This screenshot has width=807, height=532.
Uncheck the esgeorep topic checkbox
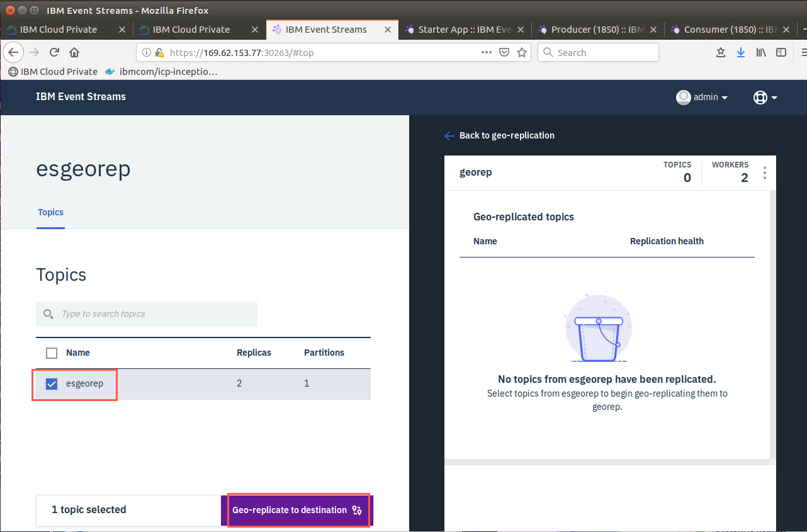[52, 383]
